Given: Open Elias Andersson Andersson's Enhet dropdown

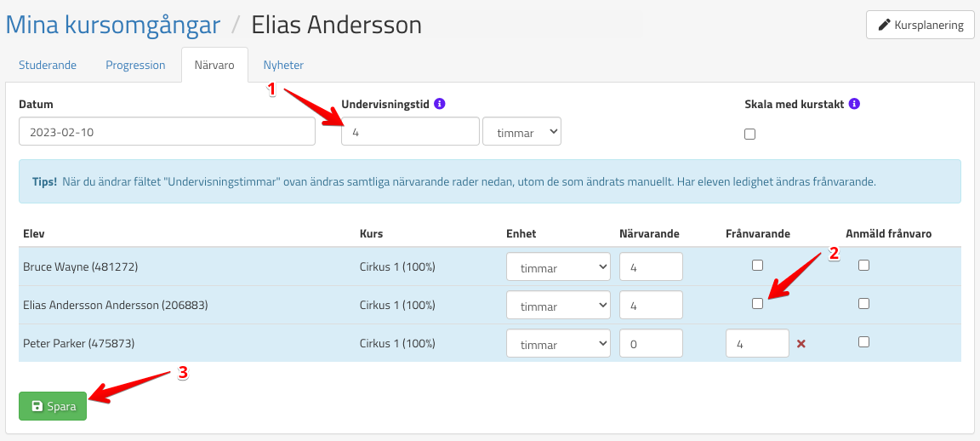Looking at the screenshot, I should point(558,306).
